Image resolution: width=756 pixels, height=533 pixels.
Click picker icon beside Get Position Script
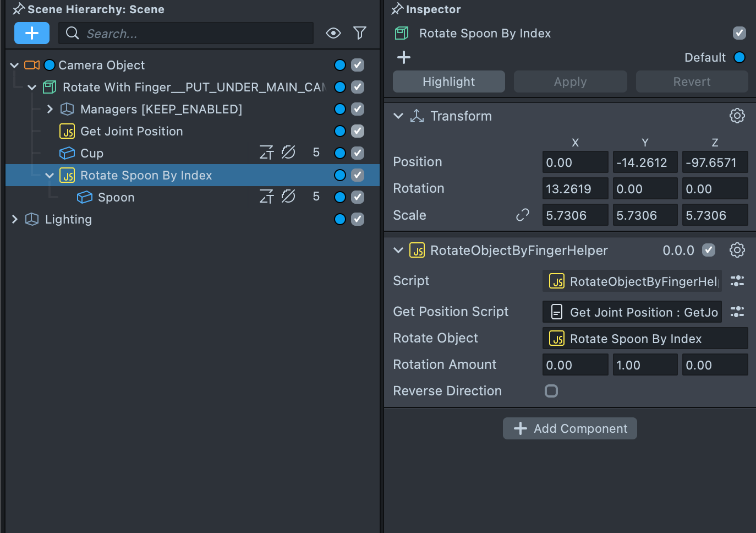737,312
